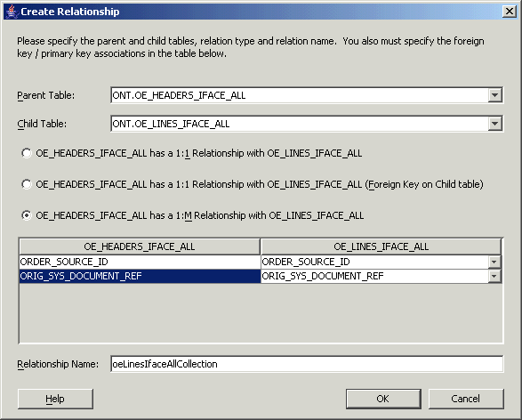Screen dimensions: 522x420
Task: Expand the ORDER_SOURCE_ID child column dropdown
Action: pyautogui.click(x=494, y=262)
